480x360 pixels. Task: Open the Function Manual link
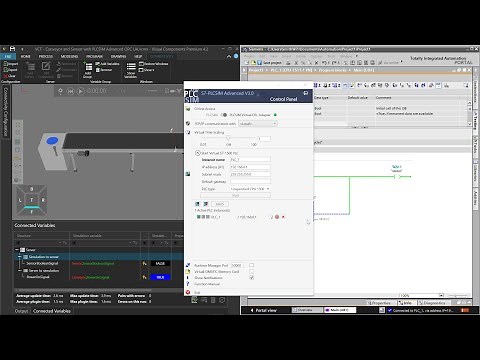point(207,284)
